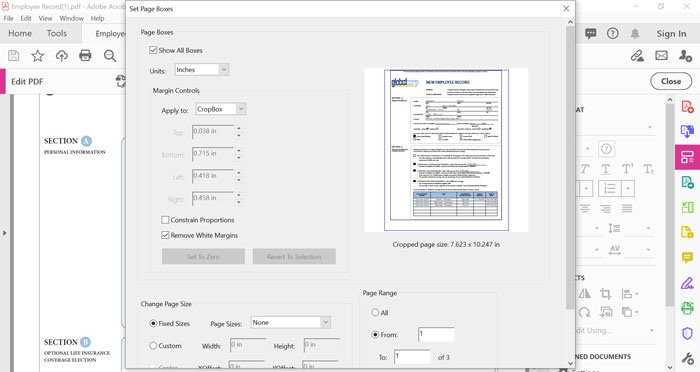Click the Sign In link
The height and width of the screenshot is (372, 700).
[x=671, y=33]
